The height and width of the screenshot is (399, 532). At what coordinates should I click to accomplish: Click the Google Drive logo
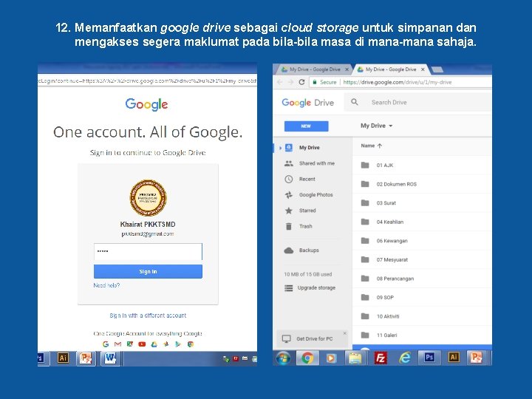(x=307, y=103)
